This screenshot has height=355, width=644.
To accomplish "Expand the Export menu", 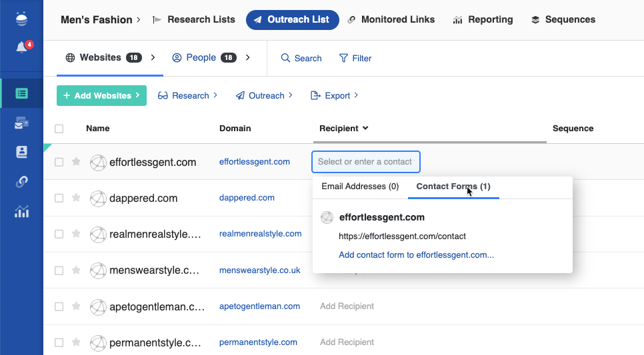I will point(335,95).
